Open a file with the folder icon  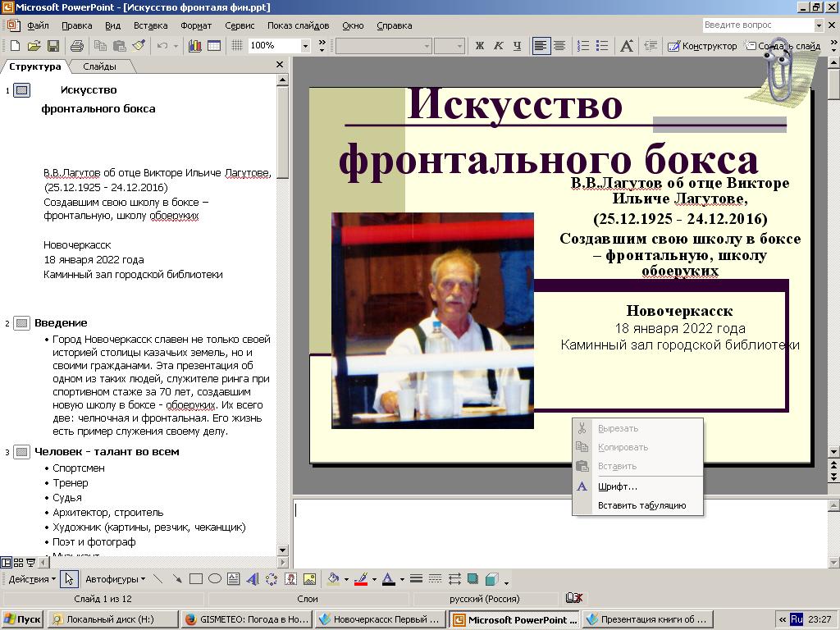point(34,46)
